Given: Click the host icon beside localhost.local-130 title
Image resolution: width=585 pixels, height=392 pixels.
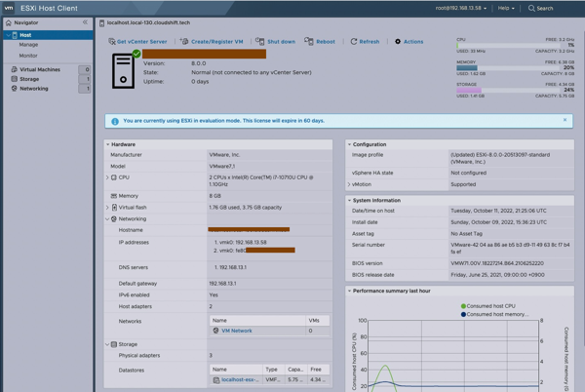Looking at the screenshot, I should [101, 23].
